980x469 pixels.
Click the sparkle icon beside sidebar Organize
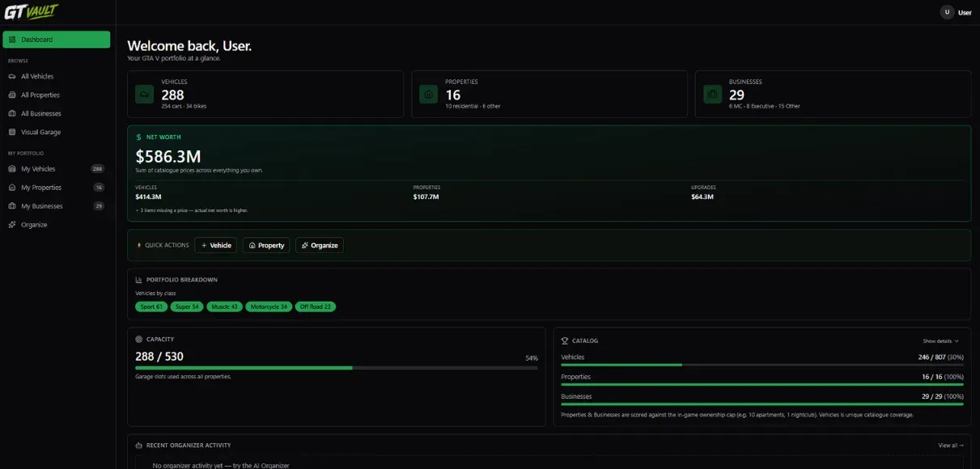point(12,225)
